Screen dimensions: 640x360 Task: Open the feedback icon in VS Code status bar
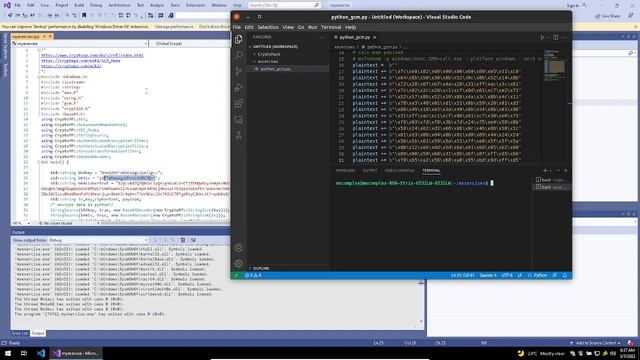click(555, 276)
